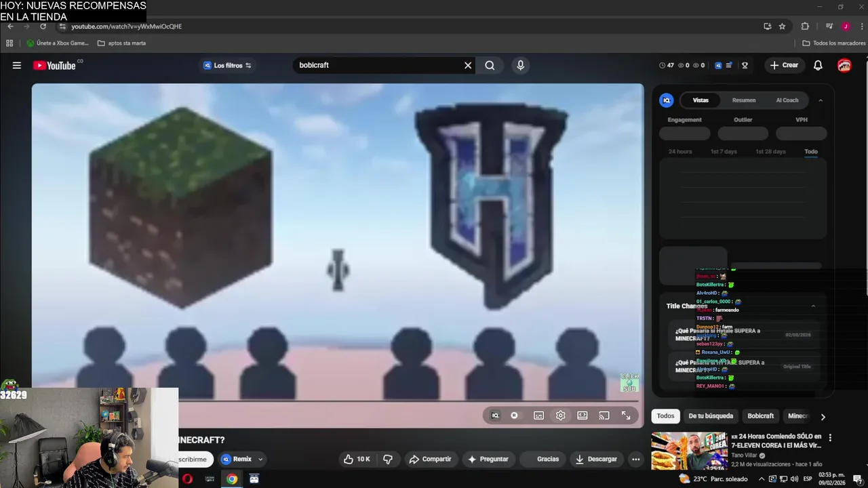Open menu for 7-ELEVEN video suggestion
The height and width of the screenshot is (488, 868).
click(830, 438)
